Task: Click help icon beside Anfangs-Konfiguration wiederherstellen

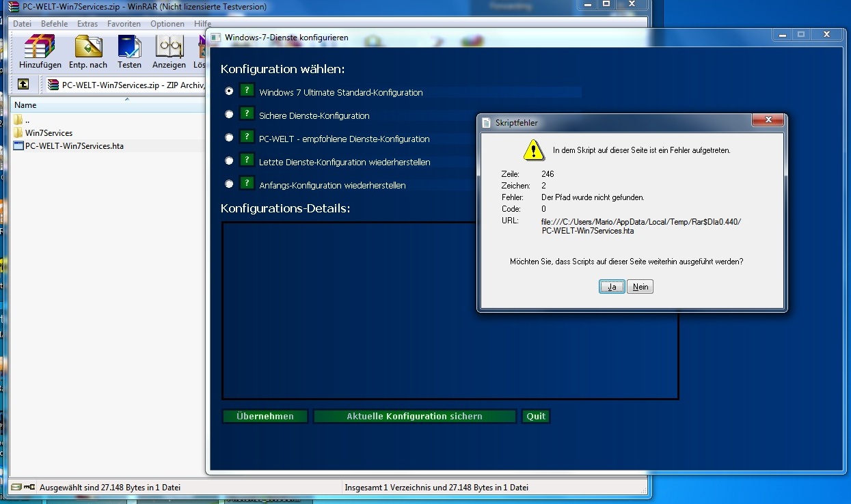Action: [x=247, y=183]
